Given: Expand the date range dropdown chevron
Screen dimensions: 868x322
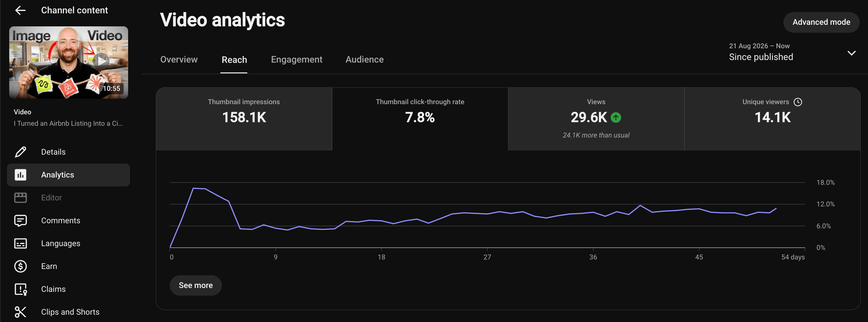Looking at the screenshot, I should point(851,53).
